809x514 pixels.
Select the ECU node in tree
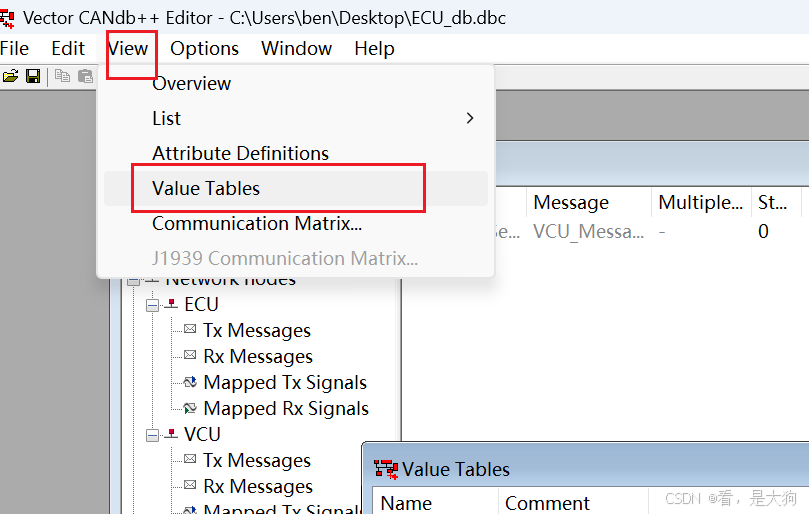201,304
